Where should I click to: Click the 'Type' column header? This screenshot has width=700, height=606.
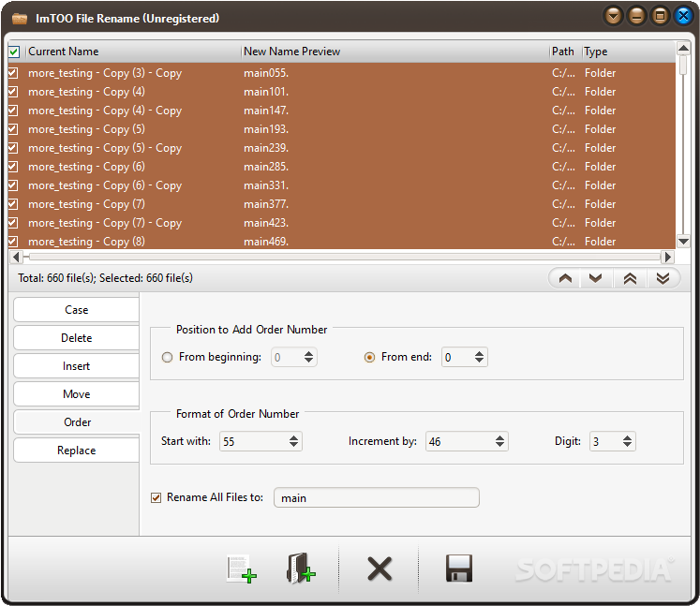[x=629, y=52]
